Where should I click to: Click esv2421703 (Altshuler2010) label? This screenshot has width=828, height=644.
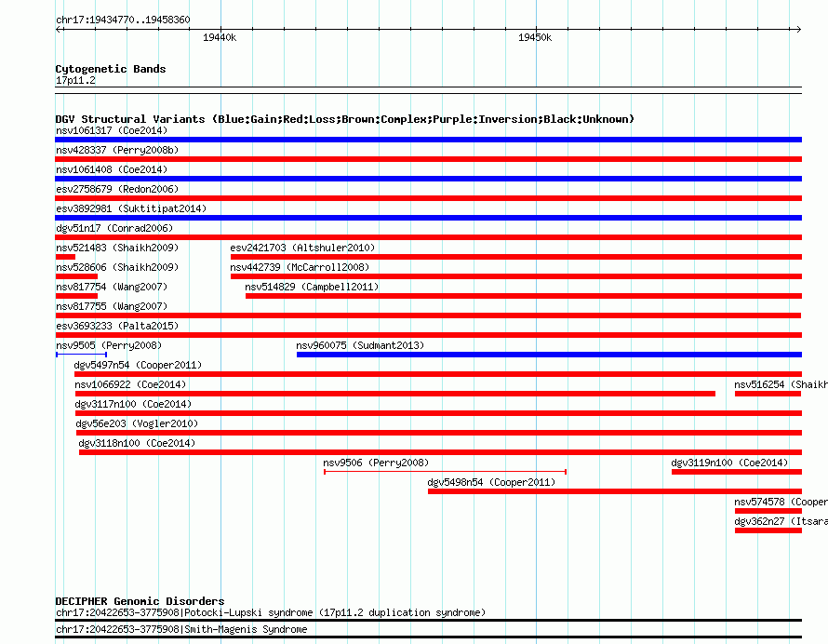tap(302, 248)
